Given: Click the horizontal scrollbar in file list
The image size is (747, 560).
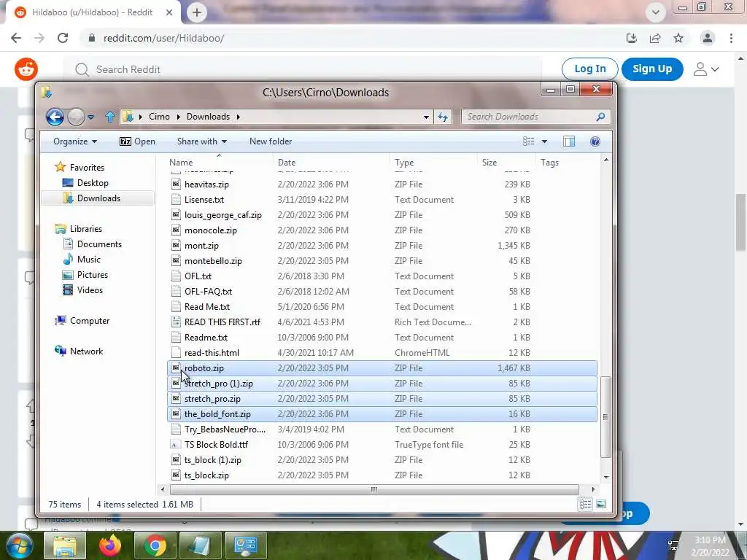Looking at the screenshot, I should (x=374, y=489).
